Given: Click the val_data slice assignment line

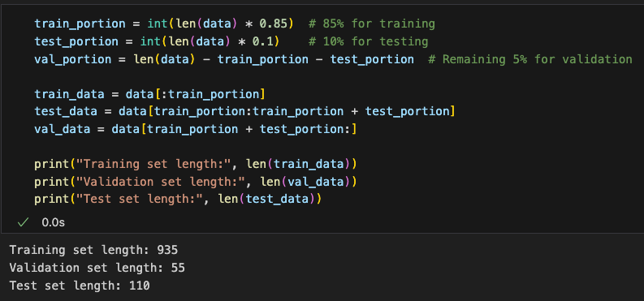Looking at the screenshot, I should (x=196, y=129).
